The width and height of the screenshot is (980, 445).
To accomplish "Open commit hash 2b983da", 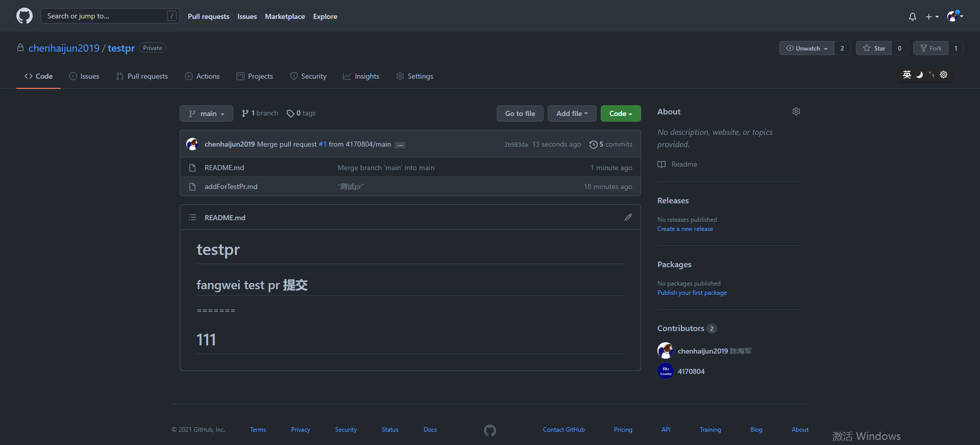I will coord(516,145).
